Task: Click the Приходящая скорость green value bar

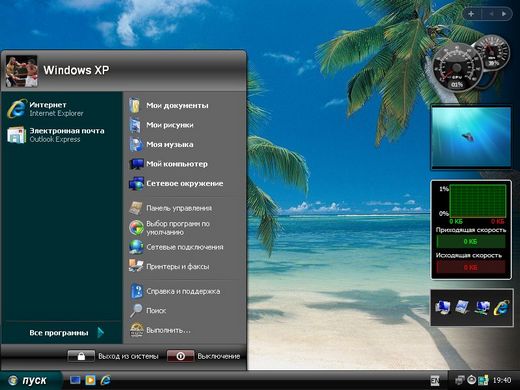Action: click(x=471, y=242)
